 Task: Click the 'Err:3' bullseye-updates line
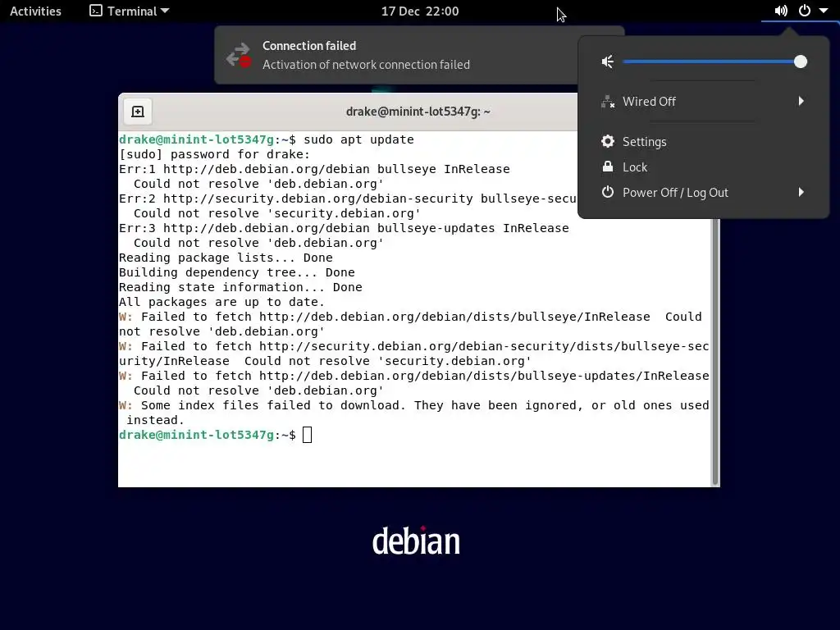[344, 228]
